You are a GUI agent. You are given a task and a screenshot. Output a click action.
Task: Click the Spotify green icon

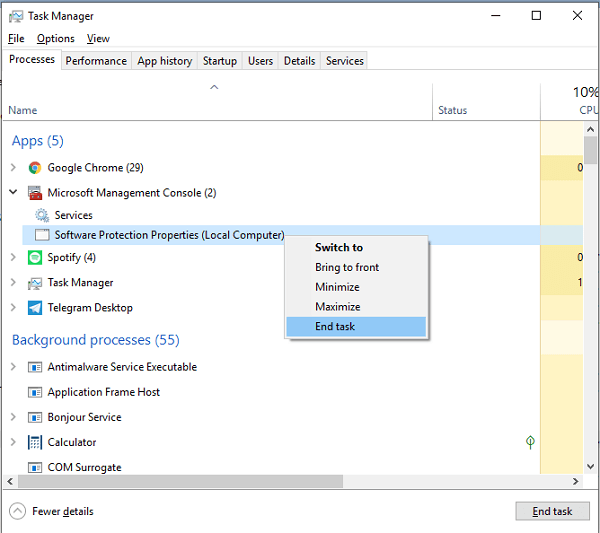(35, 258)
